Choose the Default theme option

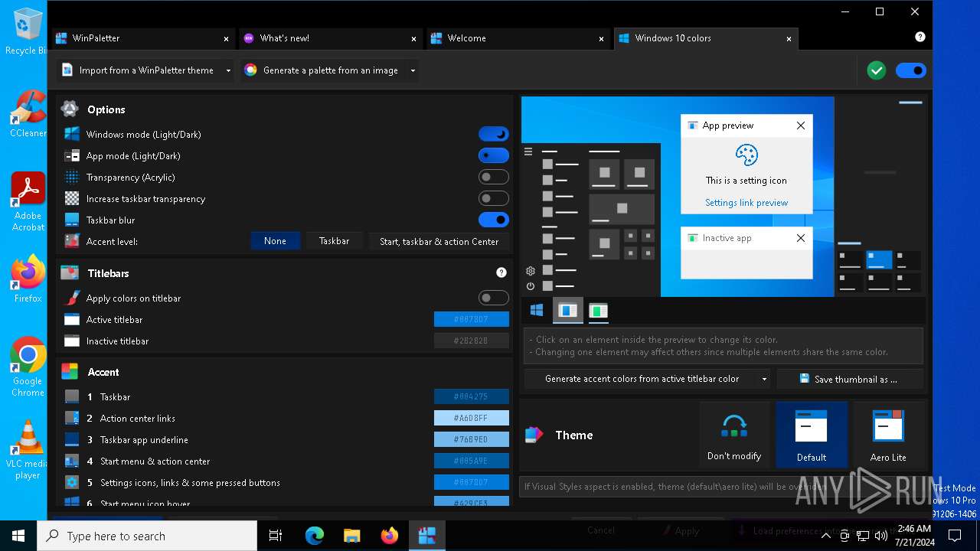[x=812, y=435]
